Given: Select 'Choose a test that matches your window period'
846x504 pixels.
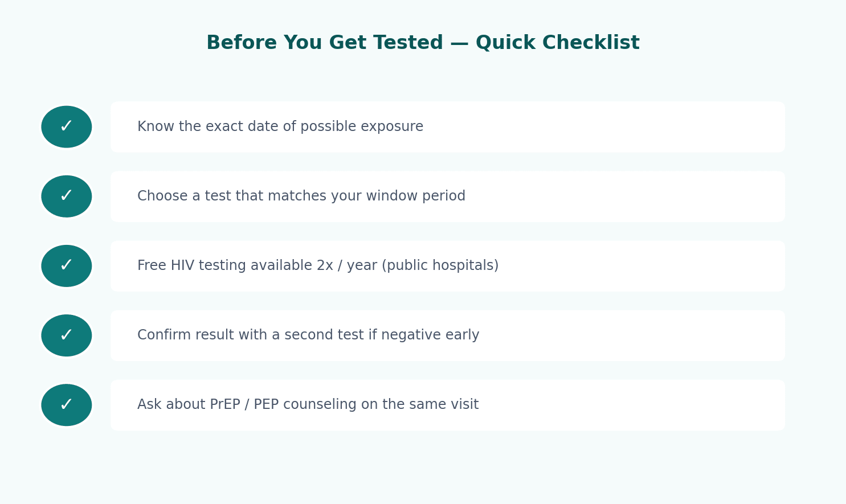Looking at the screenshot, I should [448, 196].
